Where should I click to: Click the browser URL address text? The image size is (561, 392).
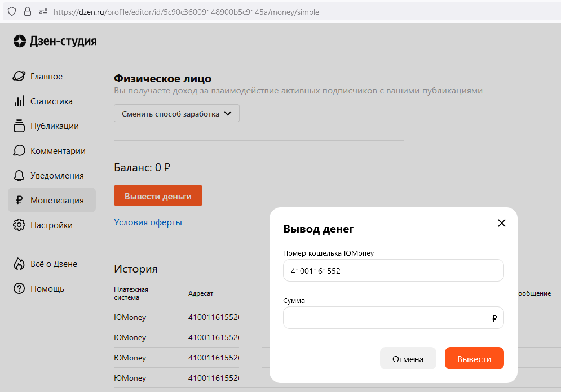186,12
